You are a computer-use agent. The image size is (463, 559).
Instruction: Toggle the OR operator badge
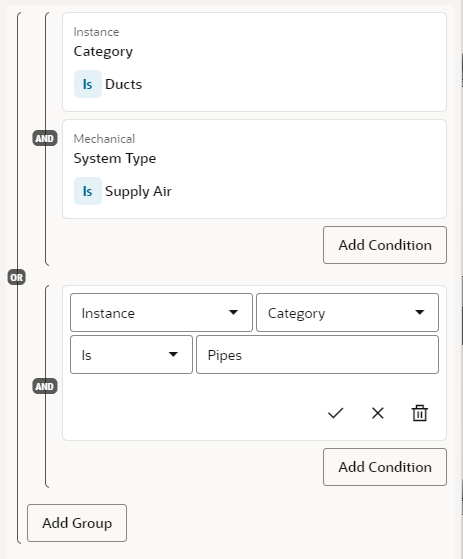16,277
